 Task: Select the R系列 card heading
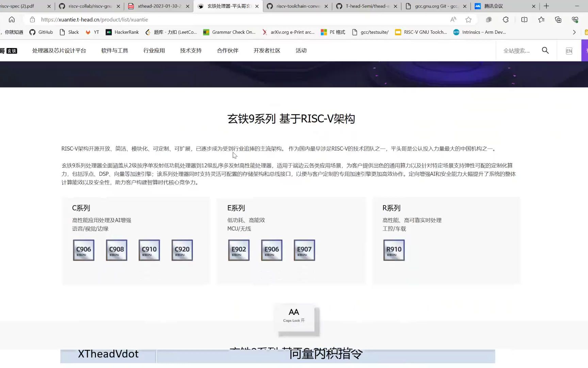[x=391, y=208]
